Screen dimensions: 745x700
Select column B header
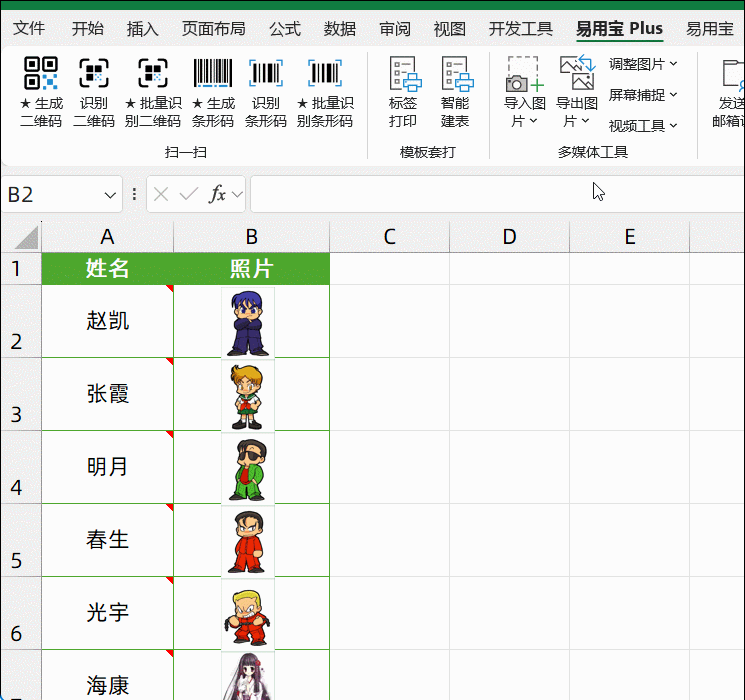pyautogui.click(x=251, y=237)
